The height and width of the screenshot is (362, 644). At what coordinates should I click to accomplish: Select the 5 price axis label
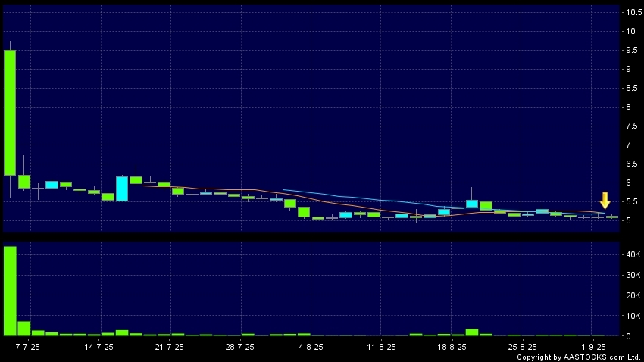(628, 220)
